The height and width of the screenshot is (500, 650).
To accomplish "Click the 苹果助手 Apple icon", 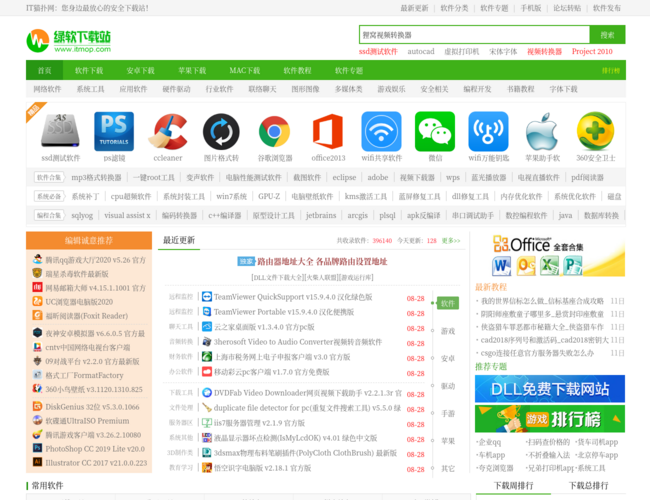I will (x=542, y=131).
